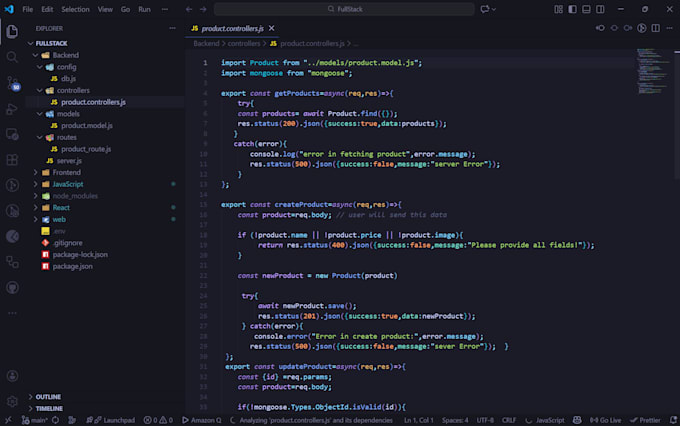Screen dimensions: 680x426
Task: Click UTF-8 encoding in status bar
Action: pos(485,420)
